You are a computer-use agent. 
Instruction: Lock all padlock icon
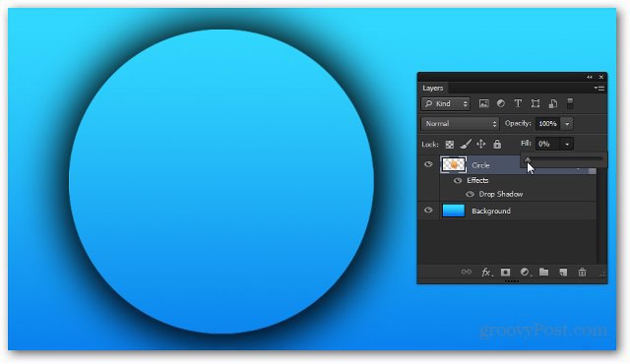[x=497, y=144]
